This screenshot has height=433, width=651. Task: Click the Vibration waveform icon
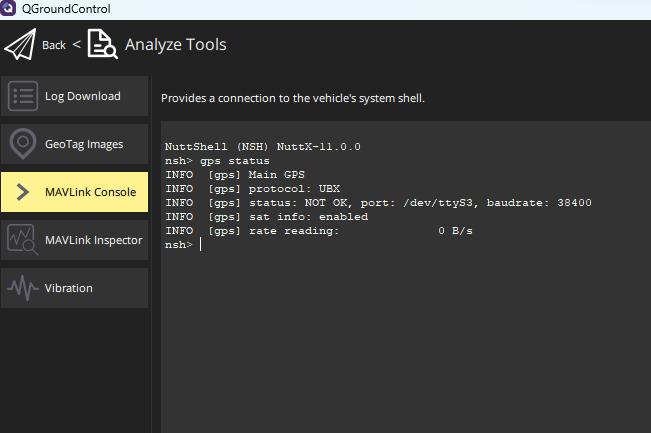point(23,288)
